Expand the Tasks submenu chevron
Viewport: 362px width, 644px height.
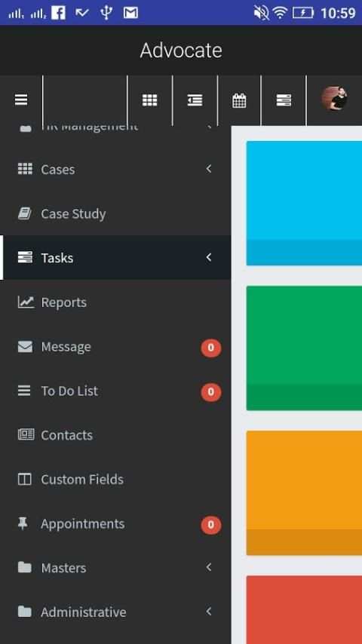(x=209, y=257)
